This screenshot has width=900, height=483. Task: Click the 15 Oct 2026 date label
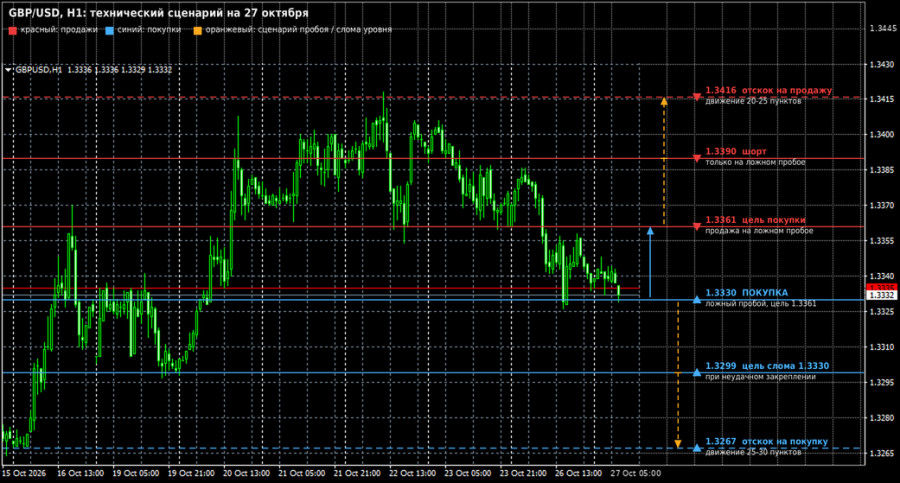click(24, 473)
